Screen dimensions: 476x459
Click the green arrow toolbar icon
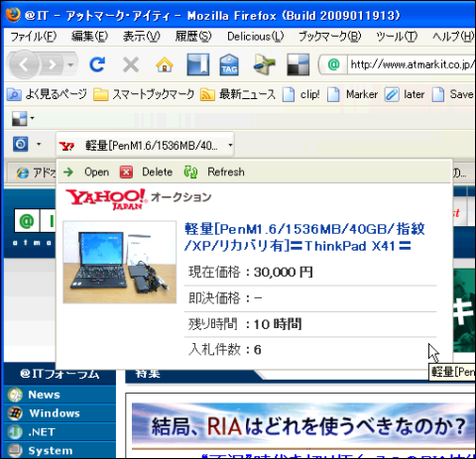pos(264,64)
